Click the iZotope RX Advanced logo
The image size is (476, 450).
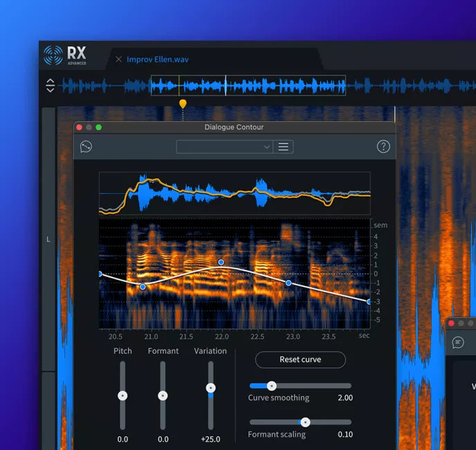coord(65,55)
